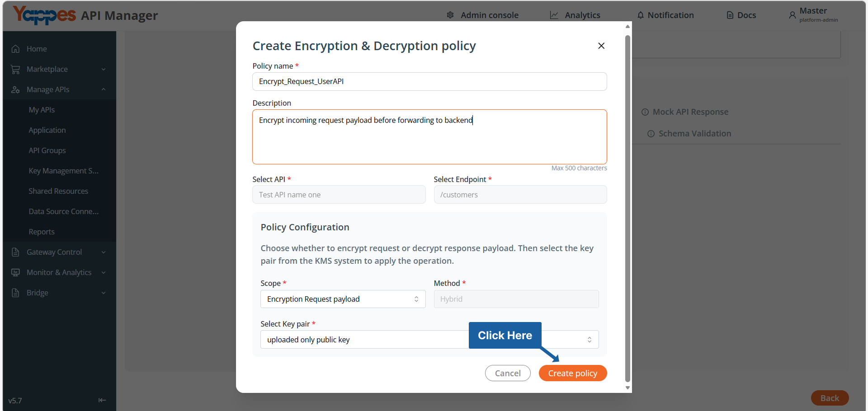Click the Home icon in sidebar
Viewport: 868px width, 411px height.
pos(15,49)
